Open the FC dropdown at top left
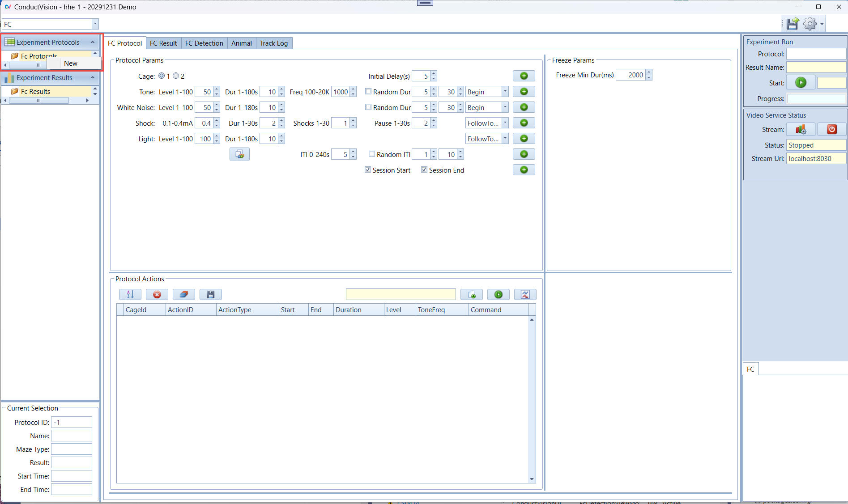This screenshot has width=848, height=504. pos(95,24)
